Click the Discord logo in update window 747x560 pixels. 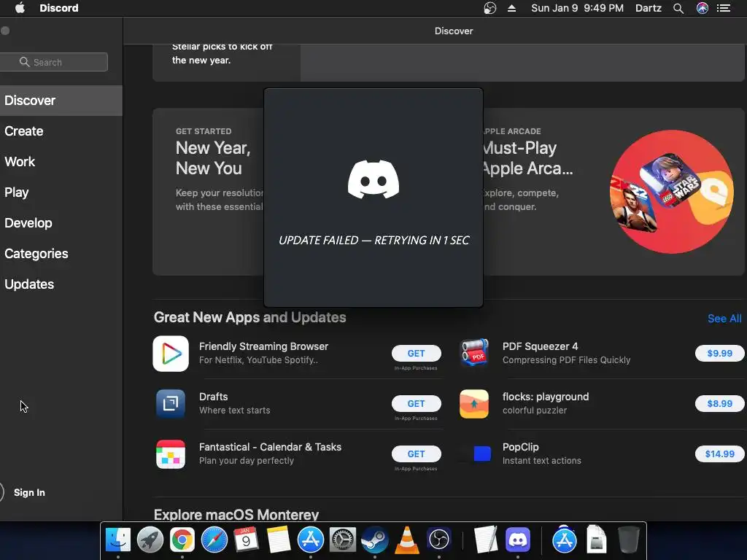(x=373, y=179)
